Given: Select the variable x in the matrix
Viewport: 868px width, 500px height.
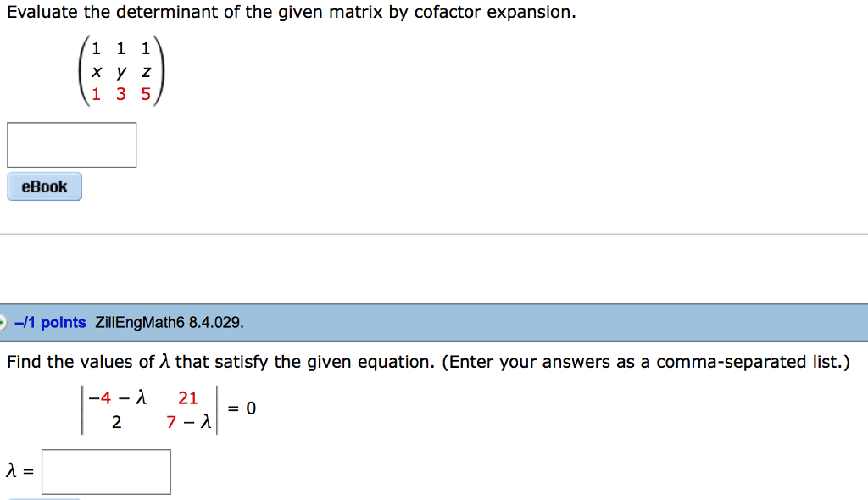Looking at the screenshot, I should [x=97, y=72].
